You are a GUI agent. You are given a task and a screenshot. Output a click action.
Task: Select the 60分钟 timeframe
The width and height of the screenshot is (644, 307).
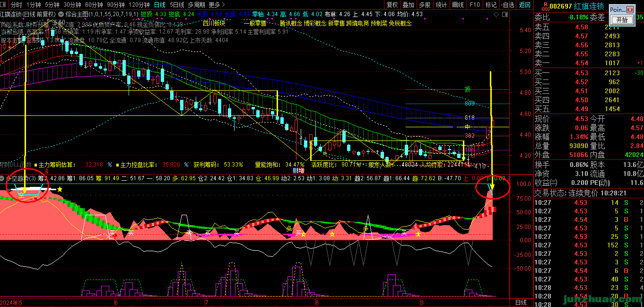click(94, 5)
